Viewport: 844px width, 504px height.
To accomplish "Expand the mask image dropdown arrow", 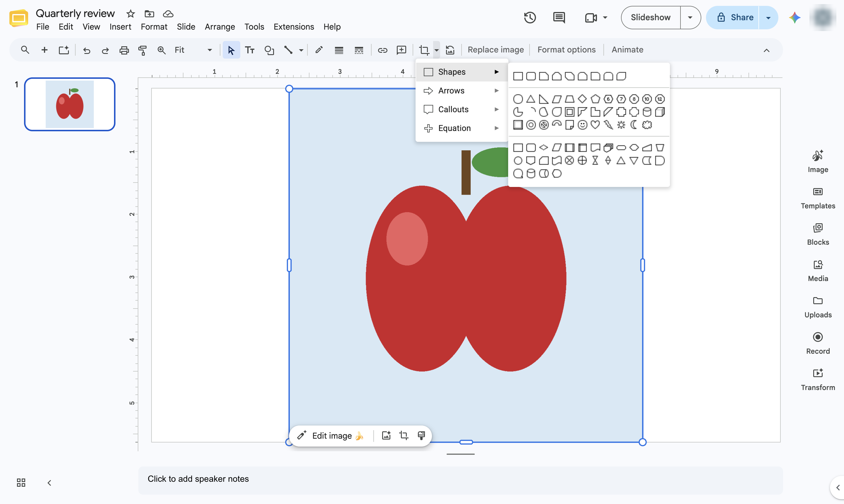I will 436,50.
